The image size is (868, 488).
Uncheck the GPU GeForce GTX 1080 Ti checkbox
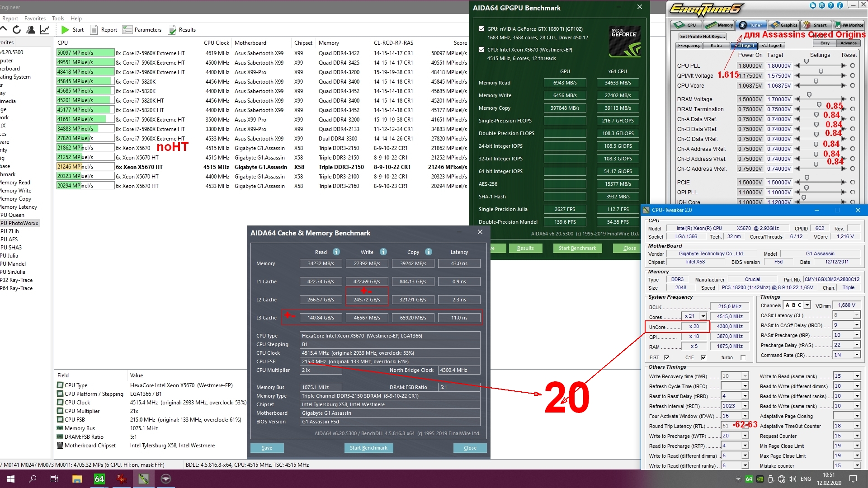[481, 28]
